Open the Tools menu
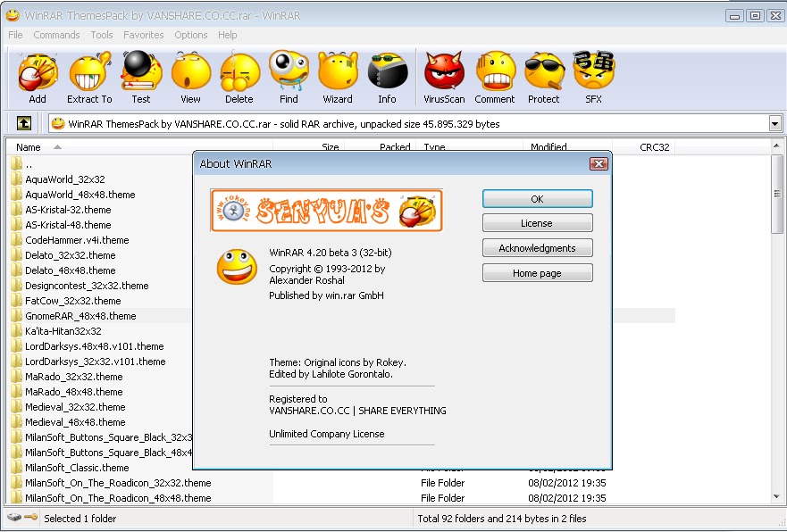Image resolution: width=787 pixels, height=532 pixels. tap(102, 35)
